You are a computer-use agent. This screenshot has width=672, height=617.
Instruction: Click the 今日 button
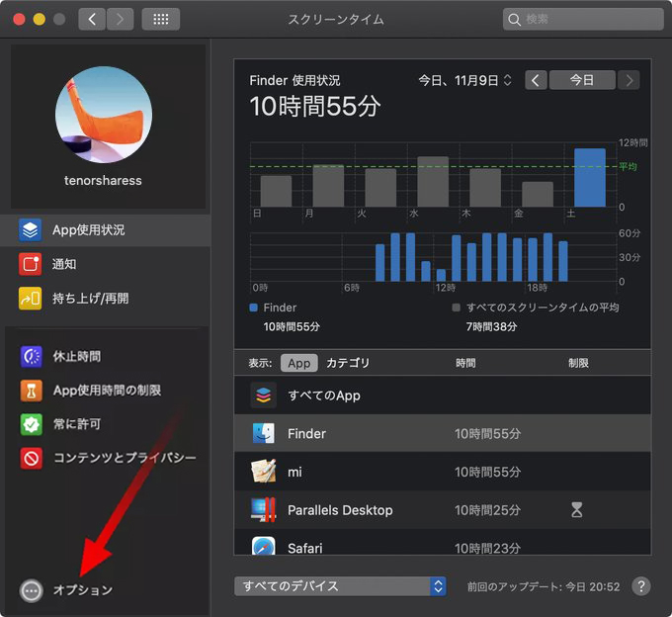(x=581, y=80)
